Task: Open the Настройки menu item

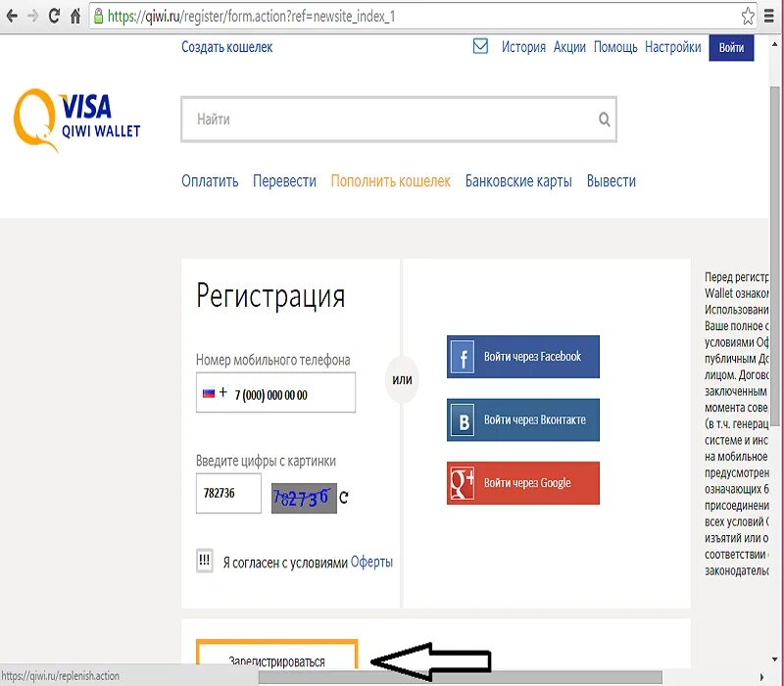Action: (x=673, y=47)
